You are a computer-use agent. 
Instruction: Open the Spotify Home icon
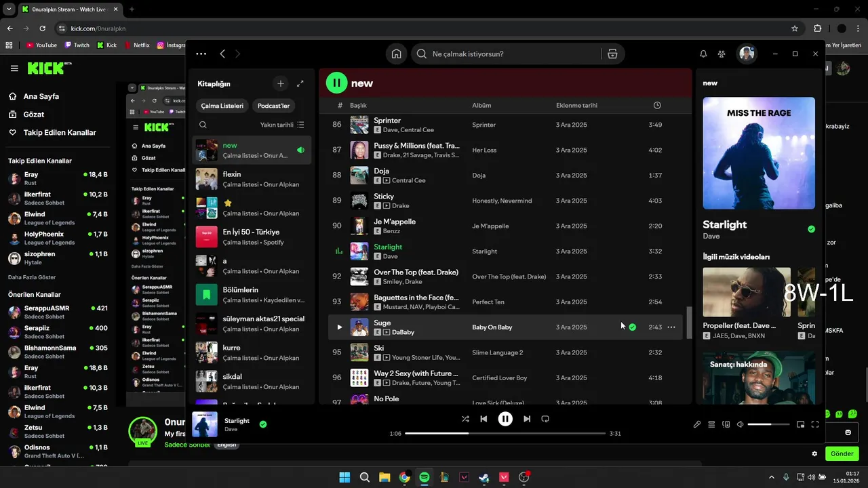tap(396, 54)
